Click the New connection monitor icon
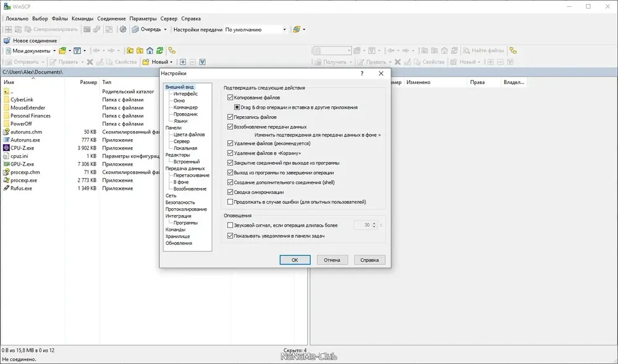Screen dimensions: 618x364 [x=7, y=41]
